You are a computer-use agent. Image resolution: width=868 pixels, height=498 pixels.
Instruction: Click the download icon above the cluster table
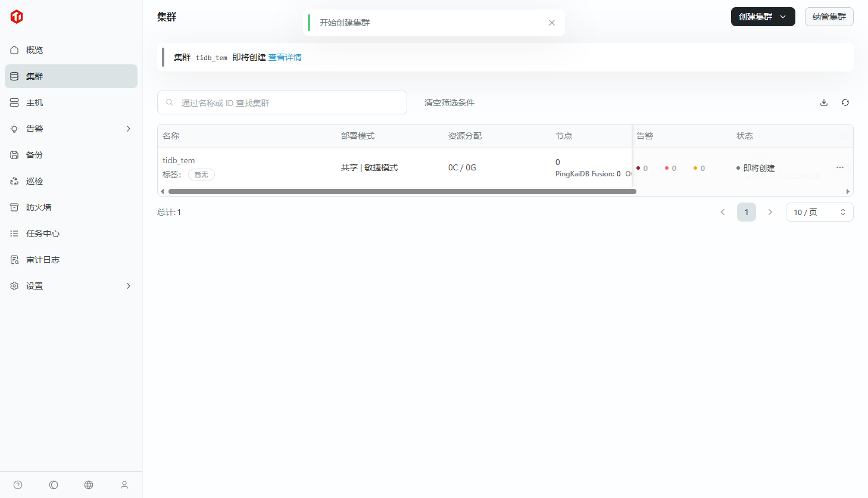tap(824, 102)
